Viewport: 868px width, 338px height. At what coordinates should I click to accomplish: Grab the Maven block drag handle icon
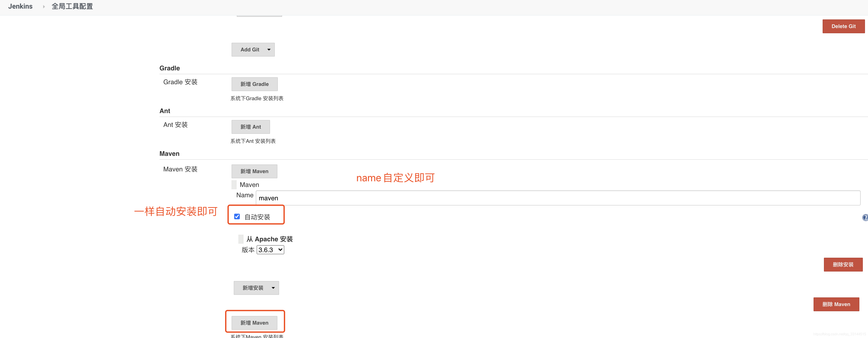pyautogui.click(x=234, y=185)
